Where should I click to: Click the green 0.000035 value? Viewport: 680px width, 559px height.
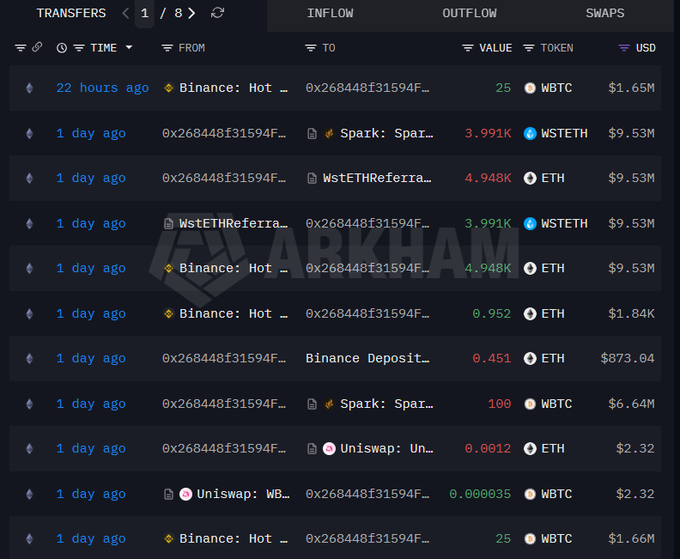click(x=480, y=494)
